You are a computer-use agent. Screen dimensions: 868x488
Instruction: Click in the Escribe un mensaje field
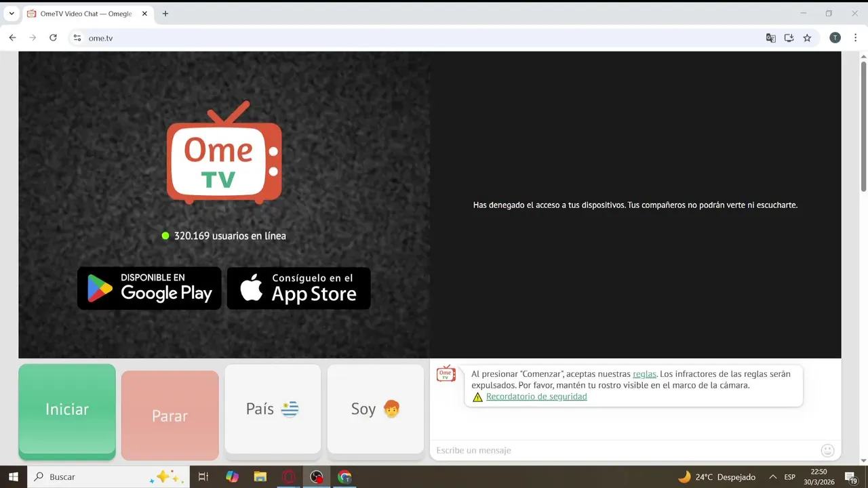(x=624, y=451)
